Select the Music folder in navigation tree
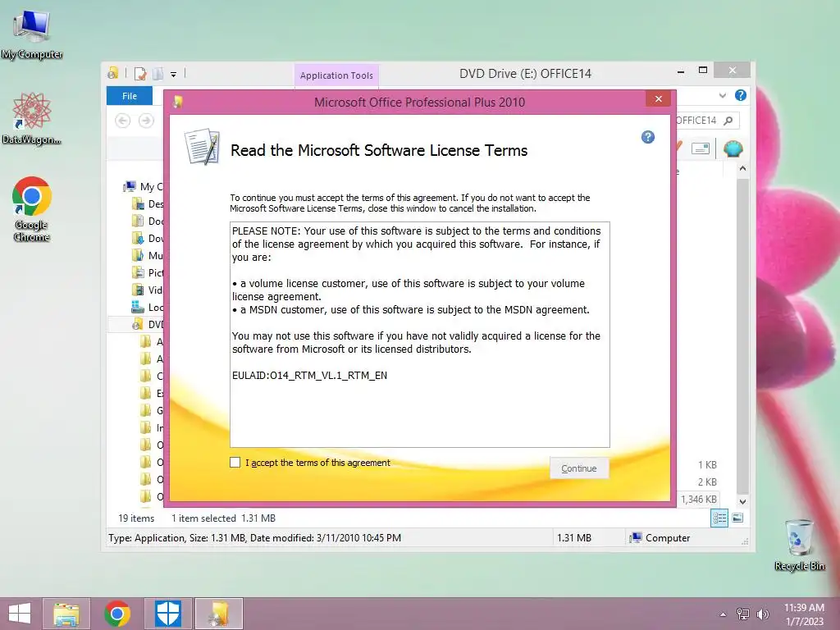 pyautogui.click(x=148, y=256)
